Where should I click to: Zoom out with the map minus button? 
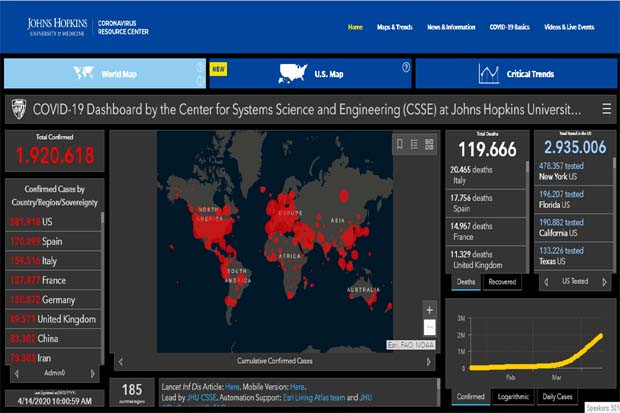[x=429, y=328]
